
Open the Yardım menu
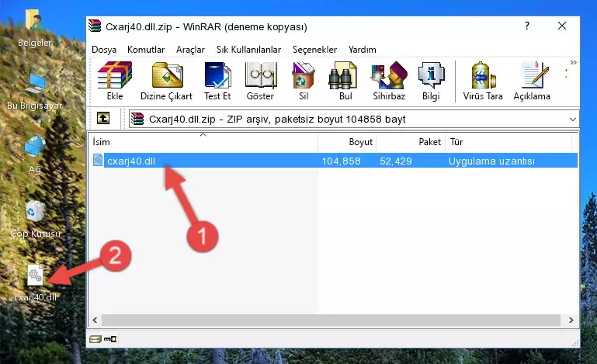362,50
